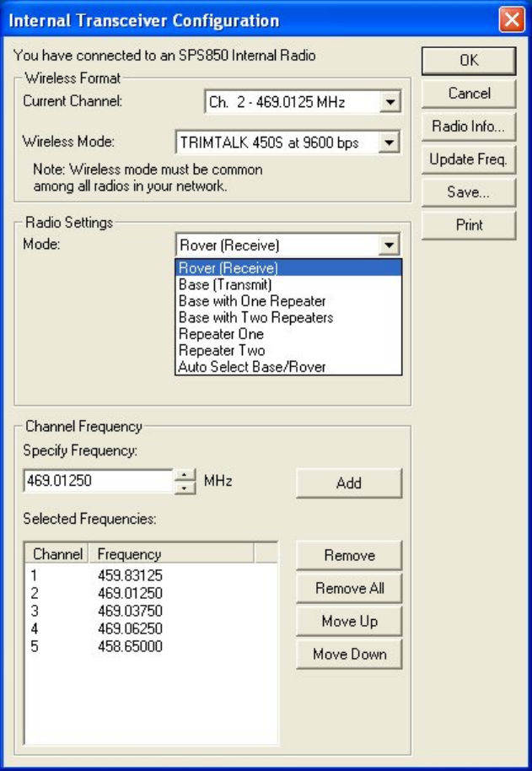Viewport: 532px width, 771px height.
Task: Open the Radio Info dialog
Action: coord(469,127)
